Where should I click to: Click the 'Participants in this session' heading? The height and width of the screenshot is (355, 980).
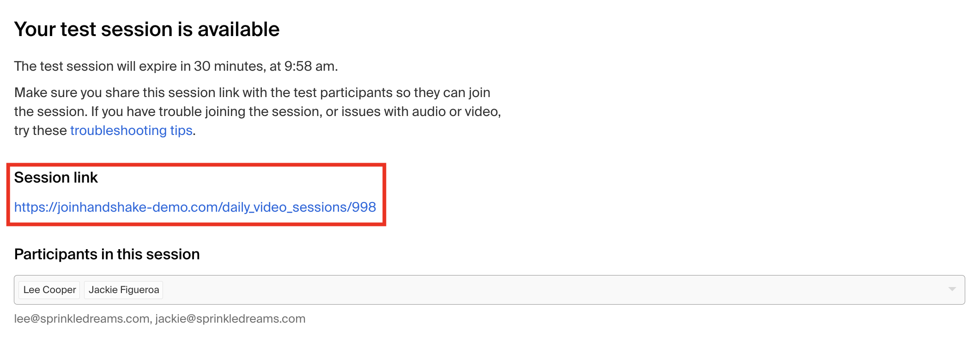coord(107,254)
